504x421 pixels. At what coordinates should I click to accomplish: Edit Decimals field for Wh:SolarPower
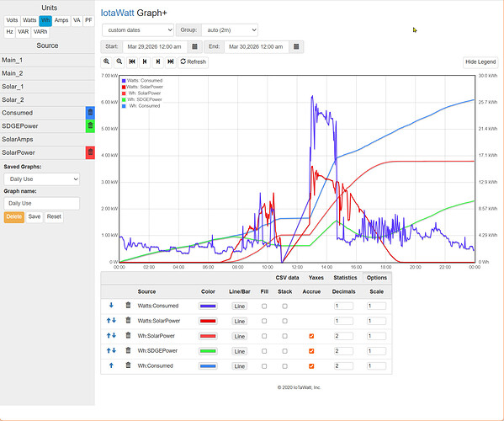(x=343, y=336)
